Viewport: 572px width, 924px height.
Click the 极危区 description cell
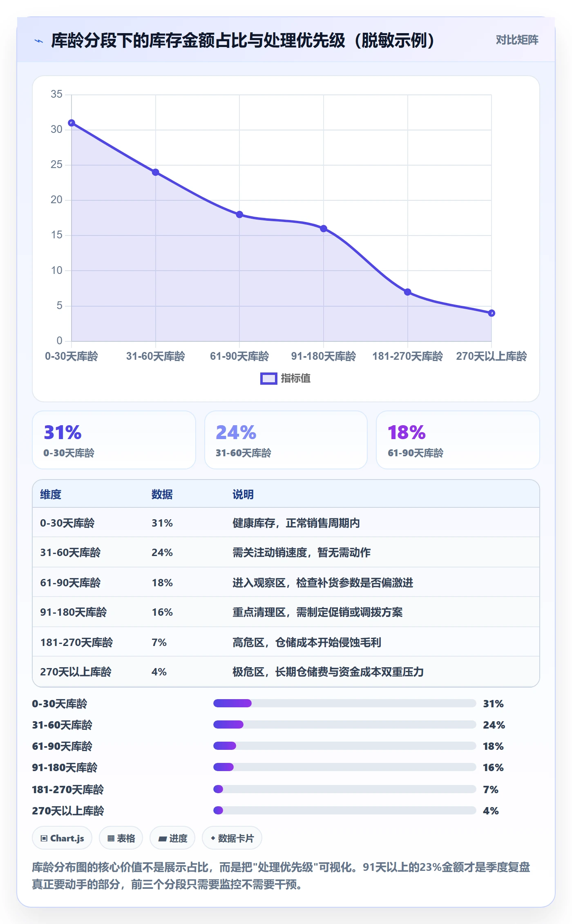pyautogui.click(x=328, y=672)
